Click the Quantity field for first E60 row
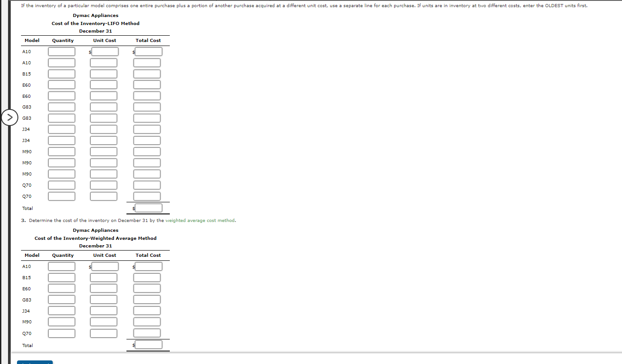The width and height of the screenshot is (622, 364). tap(61, 84)
